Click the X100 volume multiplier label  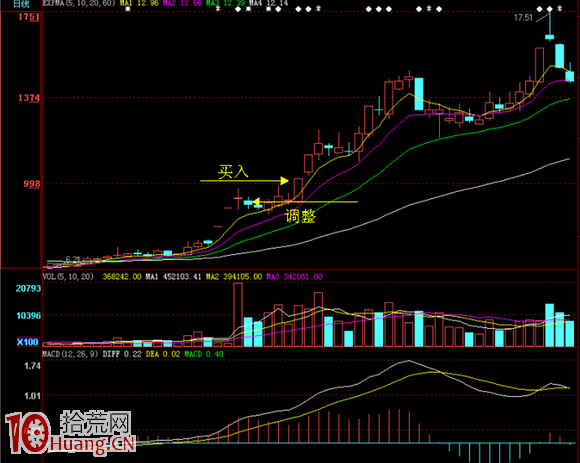[28, 342]
